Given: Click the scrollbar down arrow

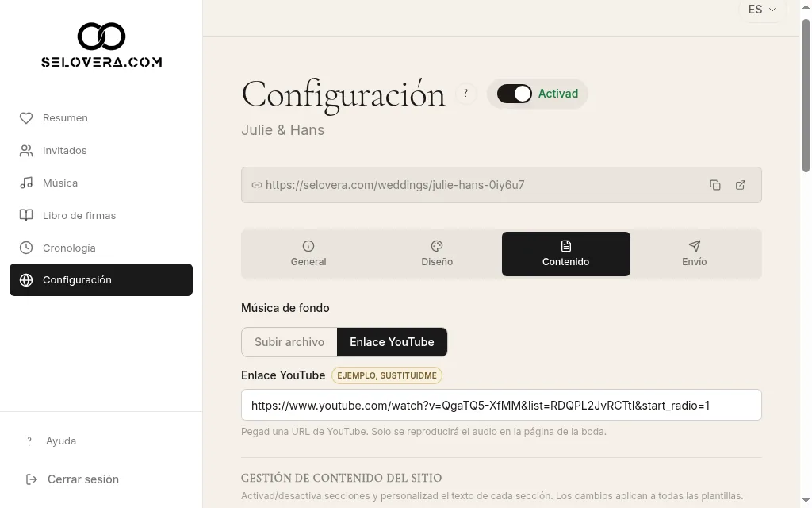Looking at the screenshot, I should point(806,502).
